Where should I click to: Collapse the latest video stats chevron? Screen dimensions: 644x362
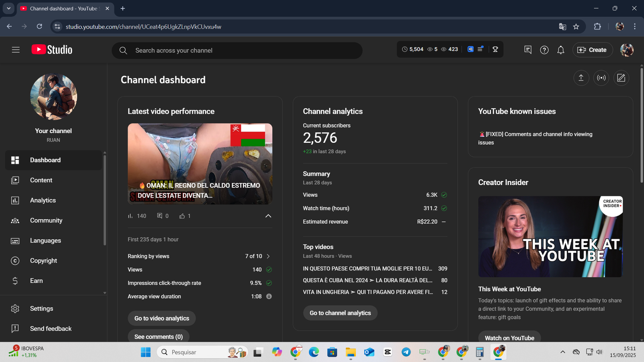click(x=268, y=216)
